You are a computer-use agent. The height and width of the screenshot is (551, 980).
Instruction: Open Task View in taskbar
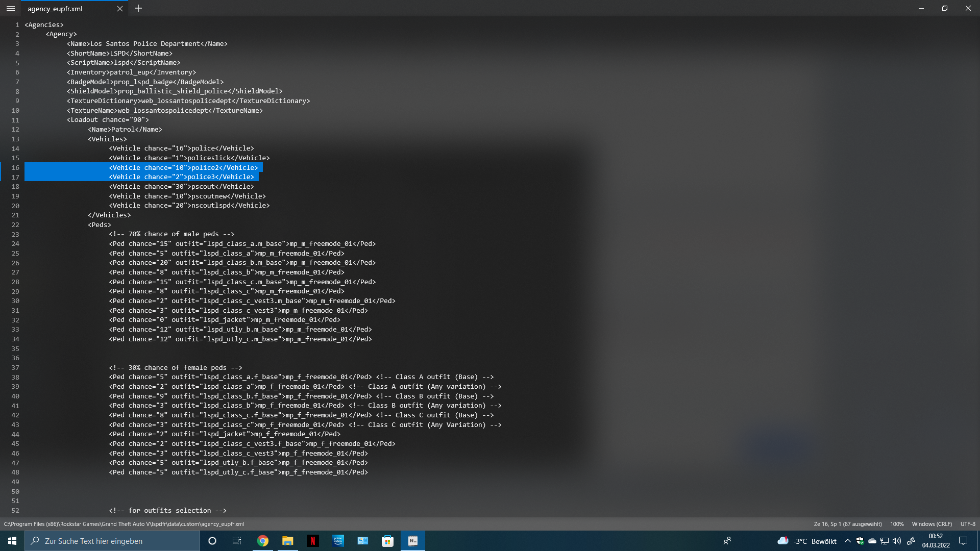tap(237, 541)
